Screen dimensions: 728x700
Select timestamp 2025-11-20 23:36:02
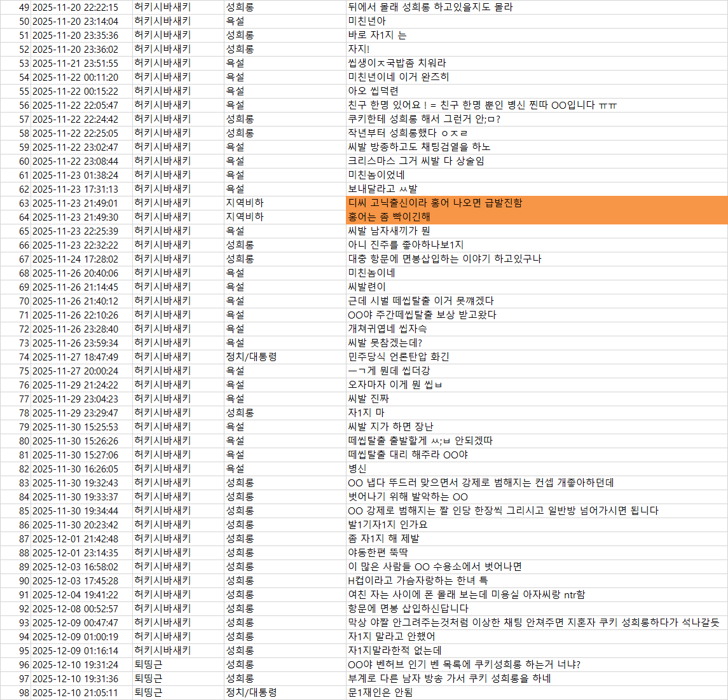[x=81, y=49]
